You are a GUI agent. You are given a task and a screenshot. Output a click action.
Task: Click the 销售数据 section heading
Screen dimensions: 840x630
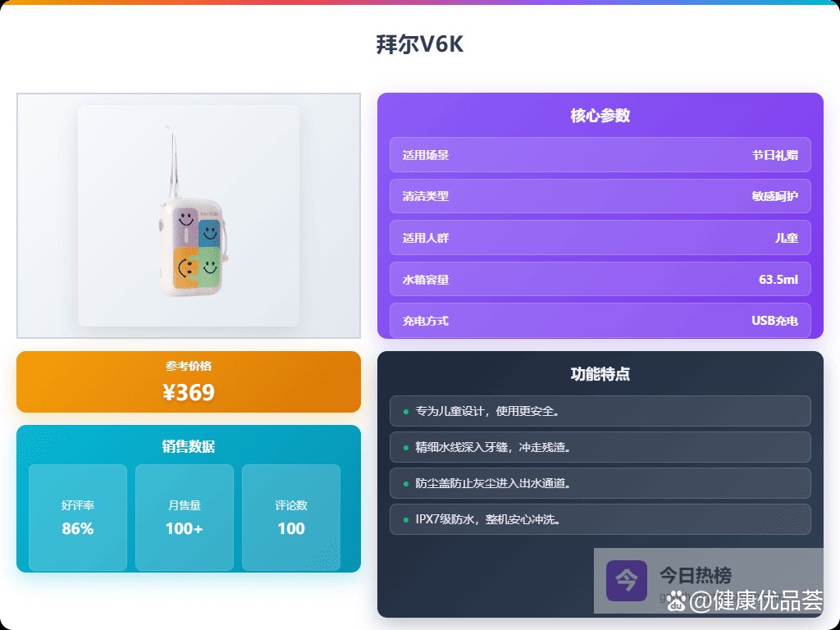189,446
